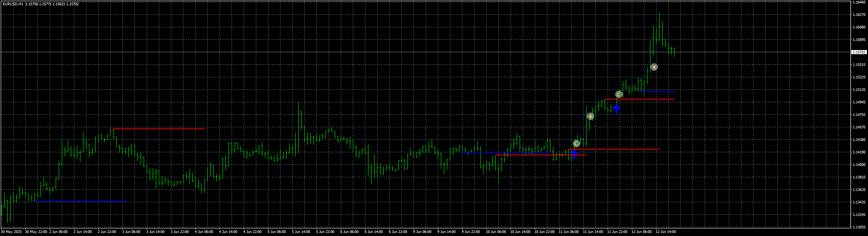Click the 12 Jun 14:00 time label
The width and height of the screenshot is (868, 236).
click(x=666, y=232)
